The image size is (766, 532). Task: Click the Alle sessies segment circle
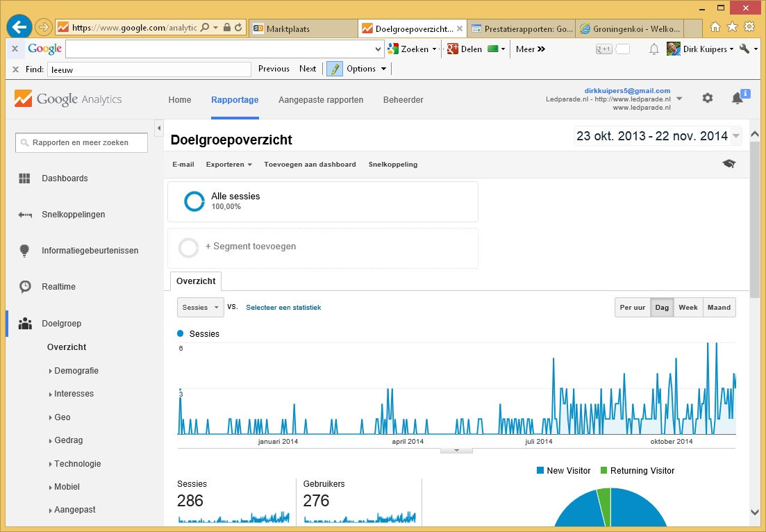[194, 201]
